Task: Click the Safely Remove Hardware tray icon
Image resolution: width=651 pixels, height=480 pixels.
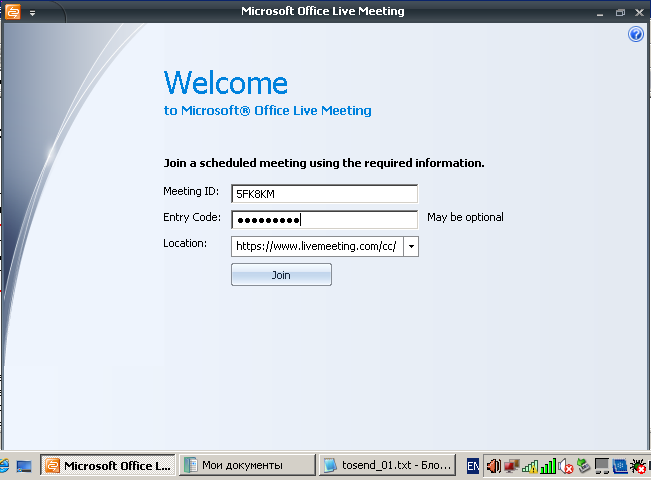Action: click(x=584, y=466)
